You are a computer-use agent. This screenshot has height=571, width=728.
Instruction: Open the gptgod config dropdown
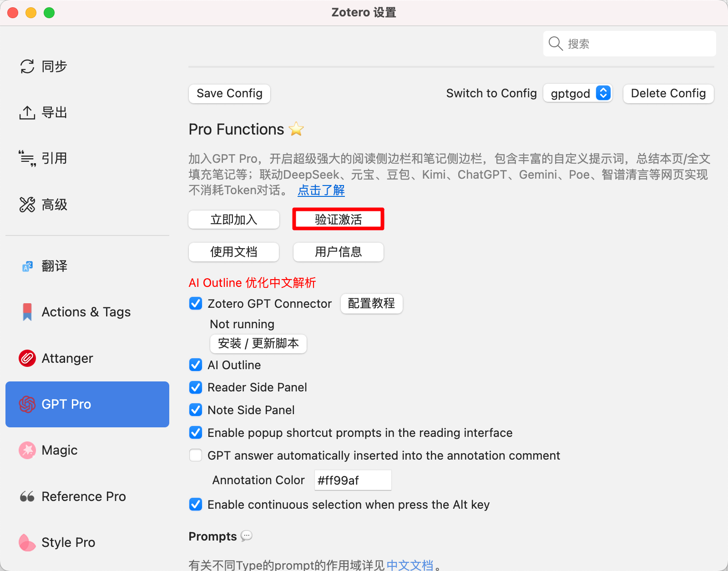pos(578,93)
